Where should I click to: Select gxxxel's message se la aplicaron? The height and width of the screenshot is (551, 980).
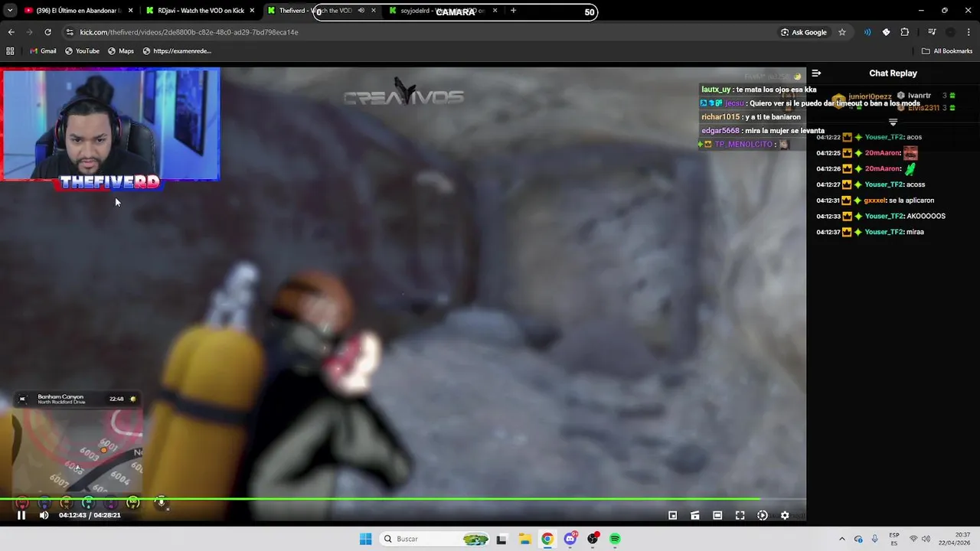[911, 201]
